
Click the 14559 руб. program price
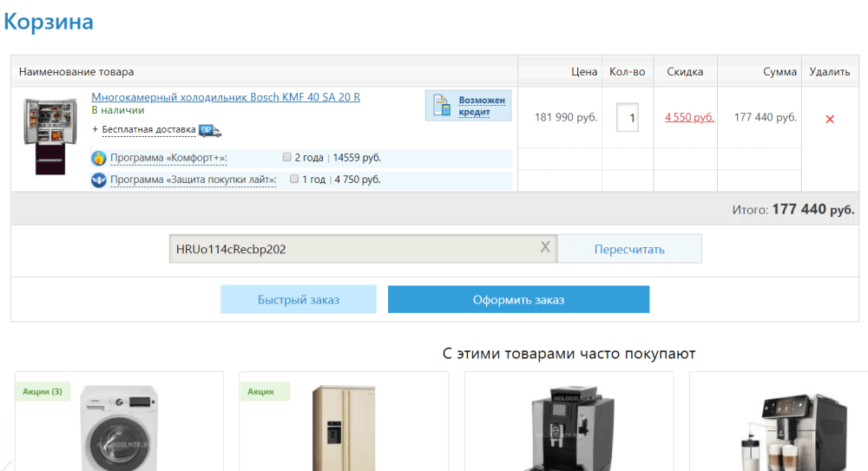tap(357, 158)
